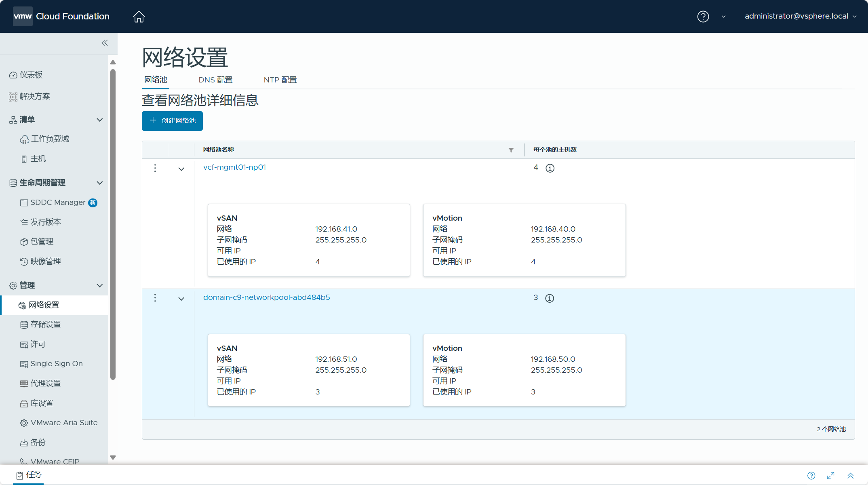Show host info for vcf-mgmt01-np01 pool
This screenshot has height=485, width=868.
click(550, 168)
